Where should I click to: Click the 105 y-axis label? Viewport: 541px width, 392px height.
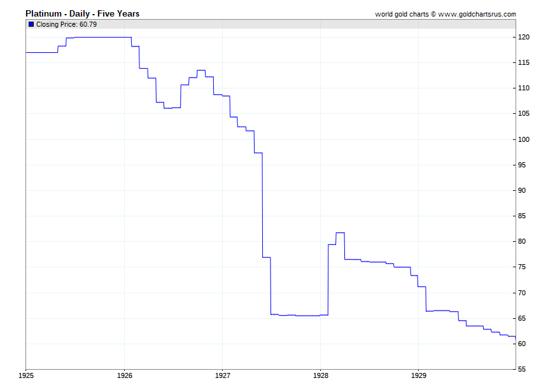524,114
